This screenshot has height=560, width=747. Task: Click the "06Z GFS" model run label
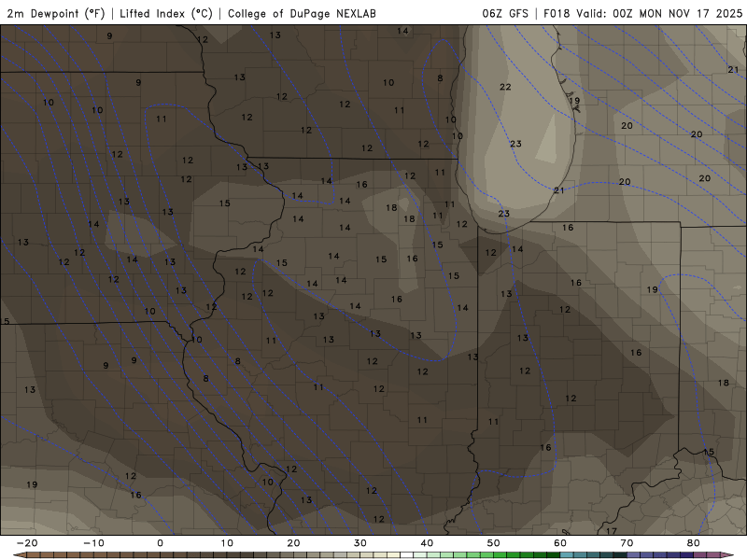(x=505, y=13)
